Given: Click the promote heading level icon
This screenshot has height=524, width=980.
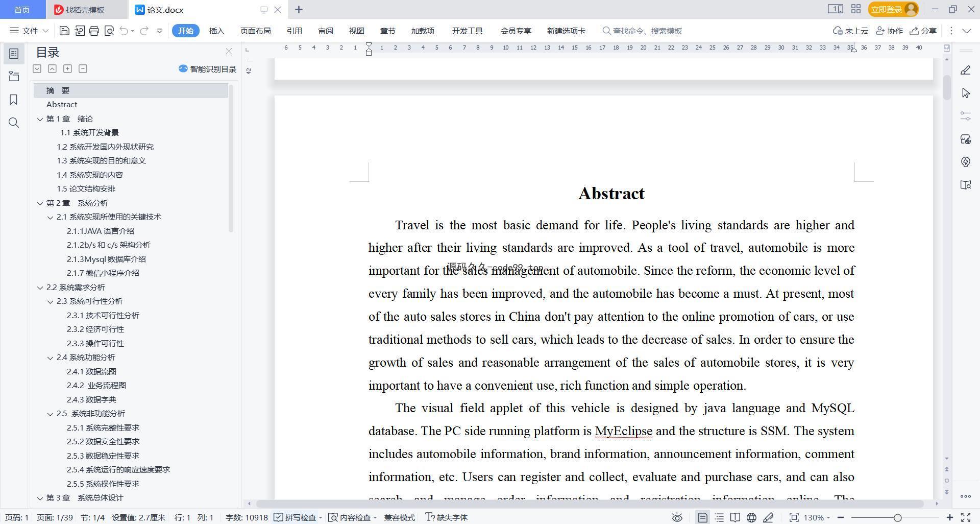Looking at the screenshot, I should 52,68.
